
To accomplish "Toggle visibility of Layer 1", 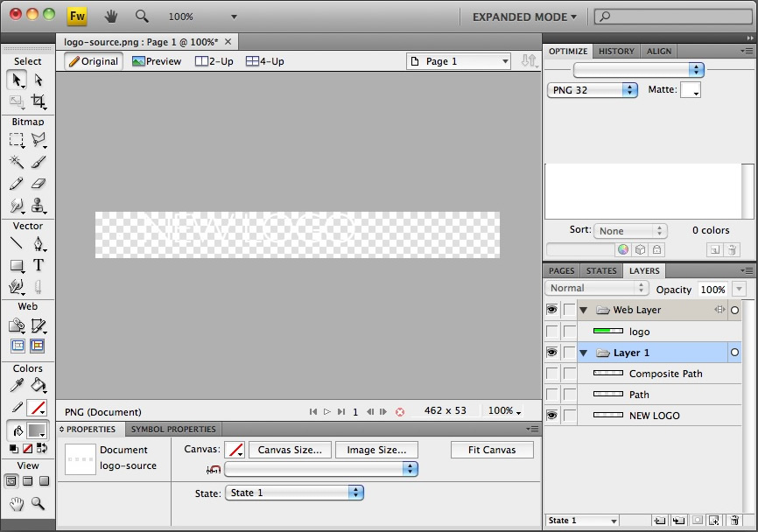I will click(x=551, y=353).
